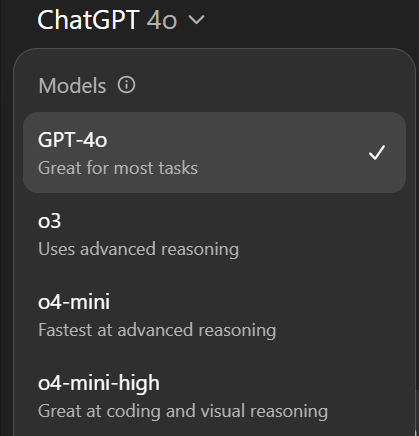Click the o3 title text
The height and width of the screenshot is (436, 419).
point(49,221)
